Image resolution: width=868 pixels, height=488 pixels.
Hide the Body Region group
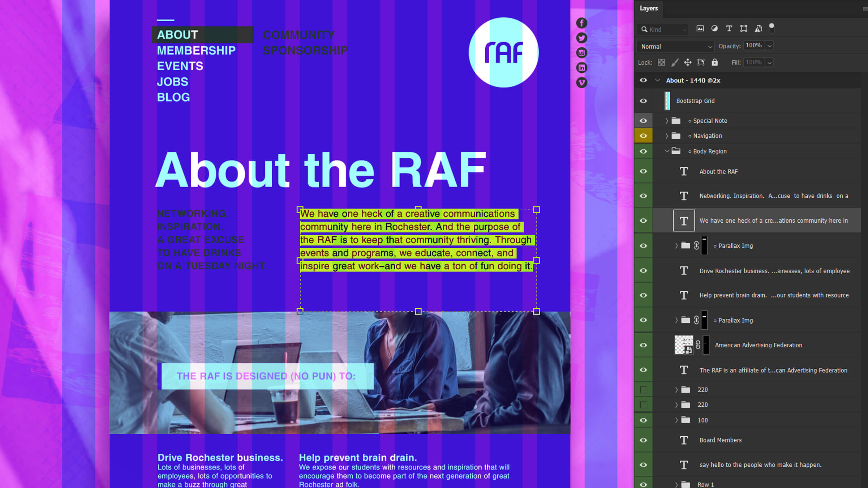(x=643, y=151)
